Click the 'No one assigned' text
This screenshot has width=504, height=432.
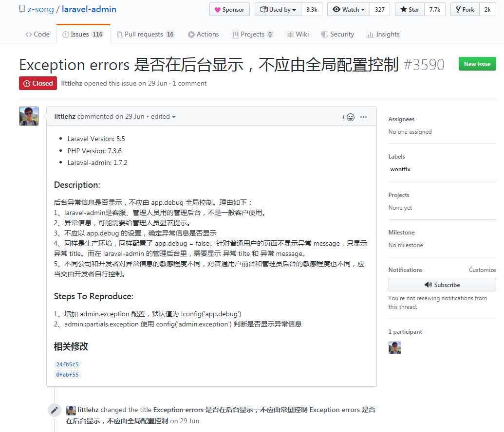point(410,132)
